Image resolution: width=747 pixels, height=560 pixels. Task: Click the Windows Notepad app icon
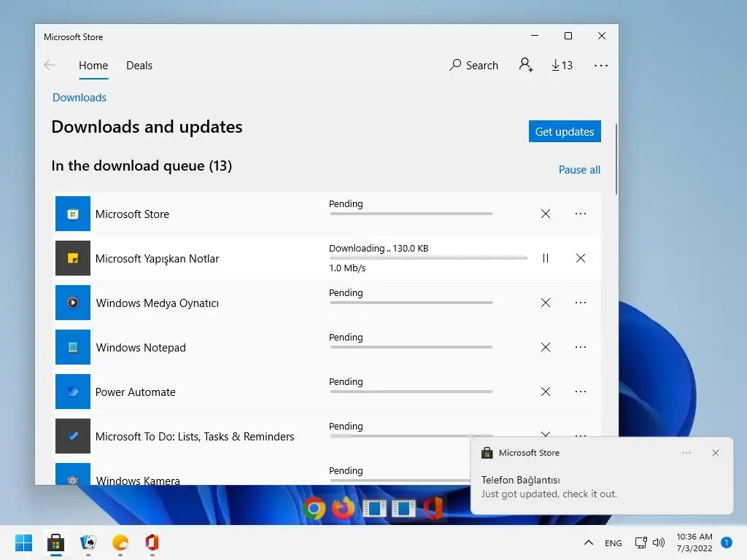point(72,347)
